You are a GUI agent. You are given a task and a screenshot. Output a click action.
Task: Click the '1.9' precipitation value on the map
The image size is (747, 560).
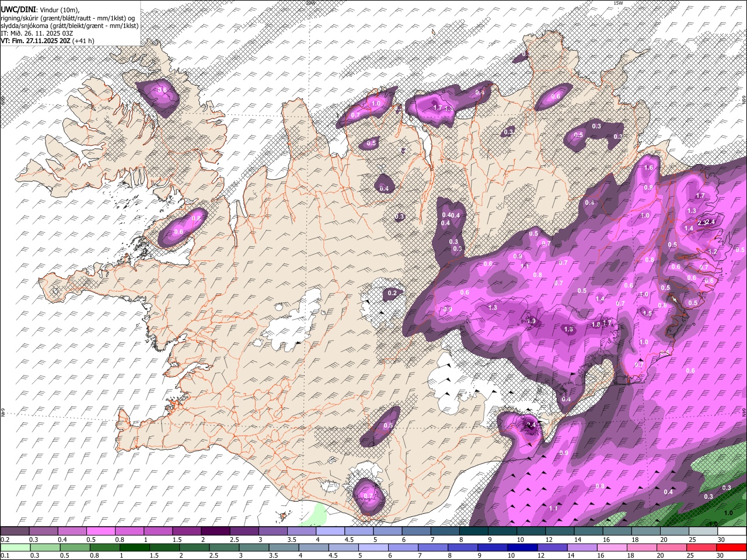point(532,321)
